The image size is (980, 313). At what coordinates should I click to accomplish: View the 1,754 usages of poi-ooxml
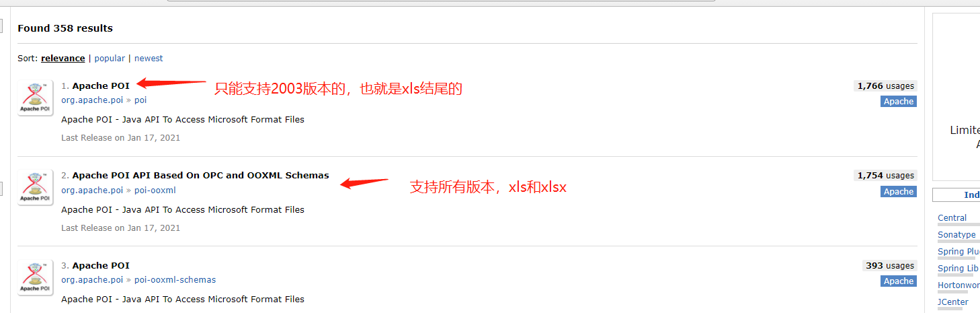[885, 176]
